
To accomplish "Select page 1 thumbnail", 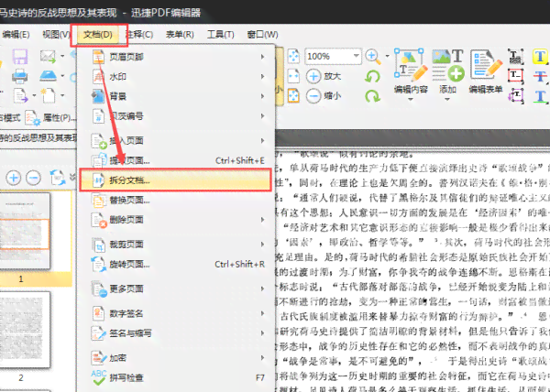I will (x=25, y=231).
